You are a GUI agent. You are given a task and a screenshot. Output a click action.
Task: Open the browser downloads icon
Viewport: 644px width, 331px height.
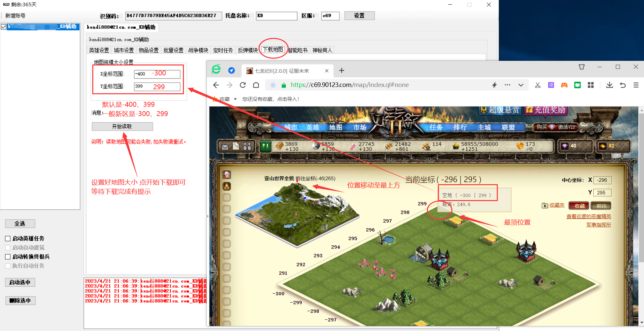click(x=610, y=85)
